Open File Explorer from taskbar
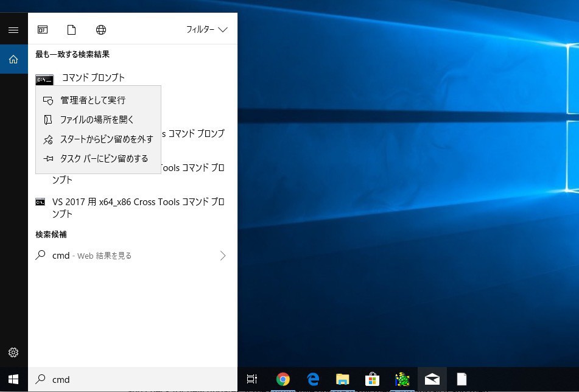Screen dimensions: 579x392 click(343, 379)
